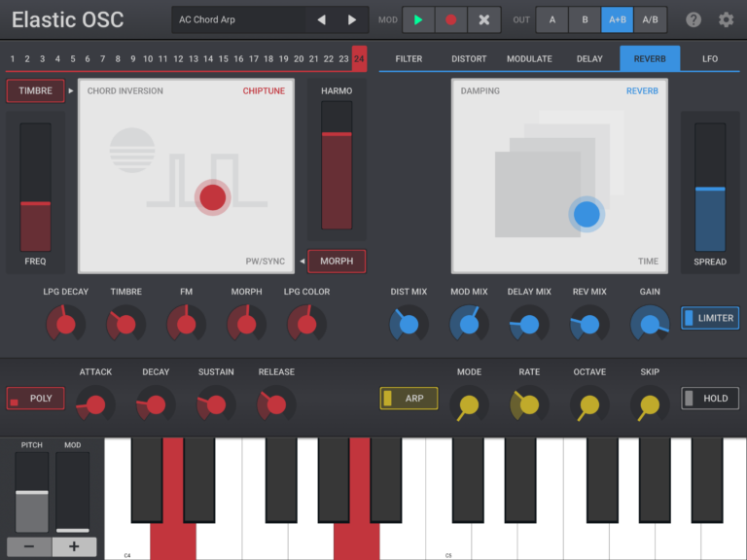Go to next preset with right arrow
The image size is (747, 560).
coord(351,19)
